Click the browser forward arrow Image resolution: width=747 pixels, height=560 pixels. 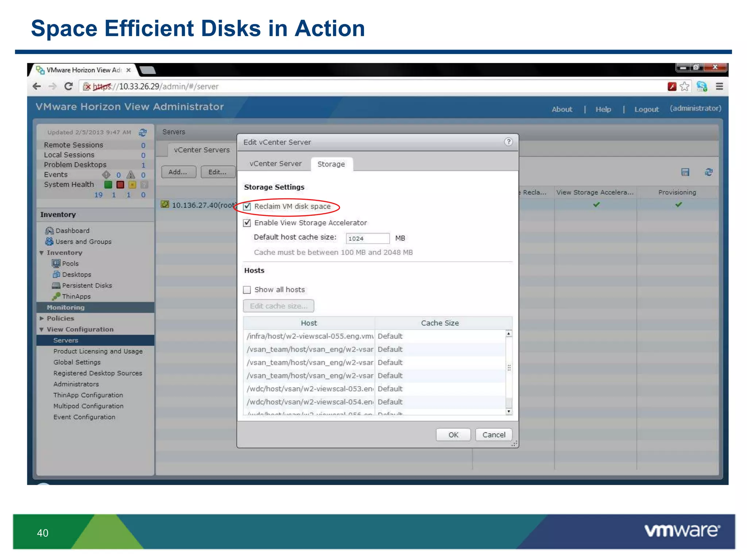53,86
